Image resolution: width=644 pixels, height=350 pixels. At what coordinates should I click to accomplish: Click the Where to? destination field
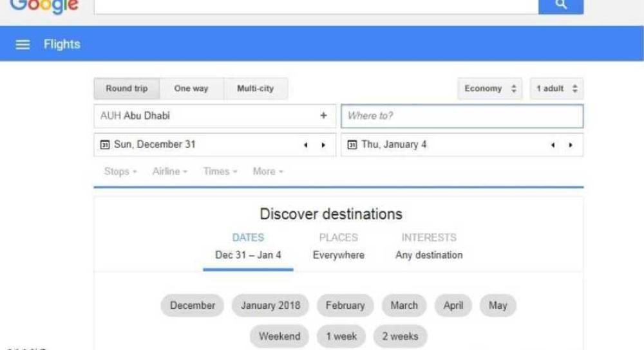pos(462,116)
